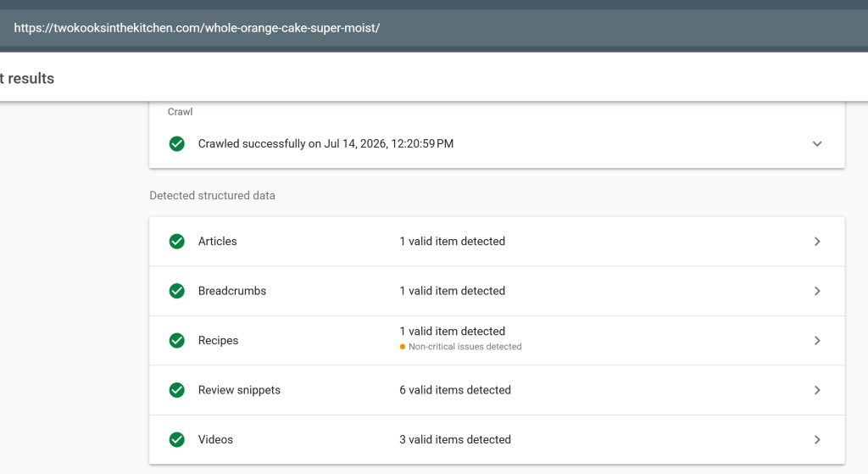
Task: Click the green checkmark icon for Recipes
Action: tap(176, 341)
